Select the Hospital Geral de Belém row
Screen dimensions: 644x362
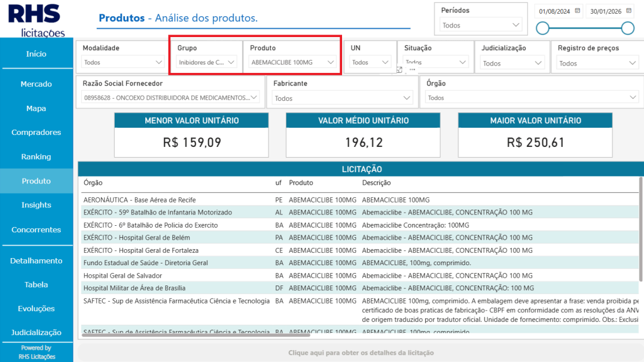360,238
